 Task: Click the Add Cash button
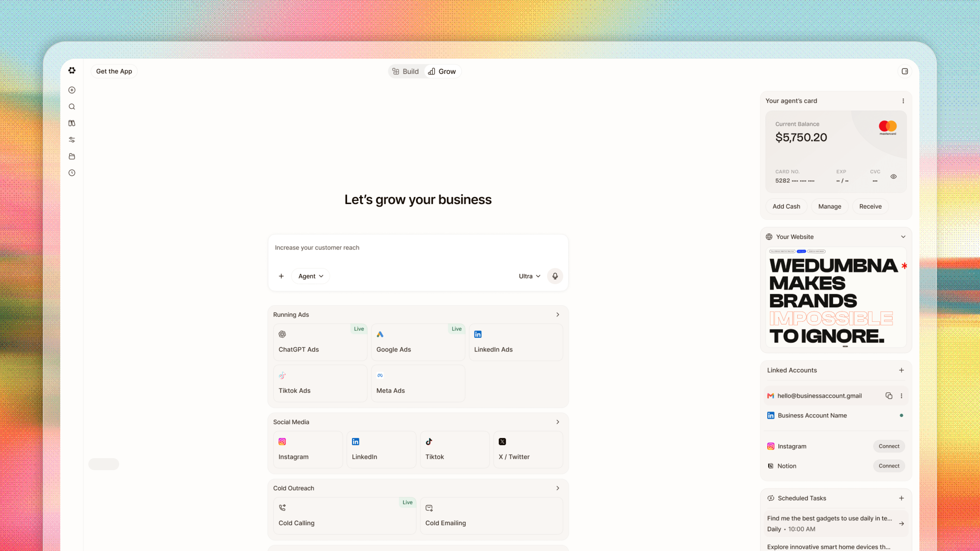[x=786, y=206]
